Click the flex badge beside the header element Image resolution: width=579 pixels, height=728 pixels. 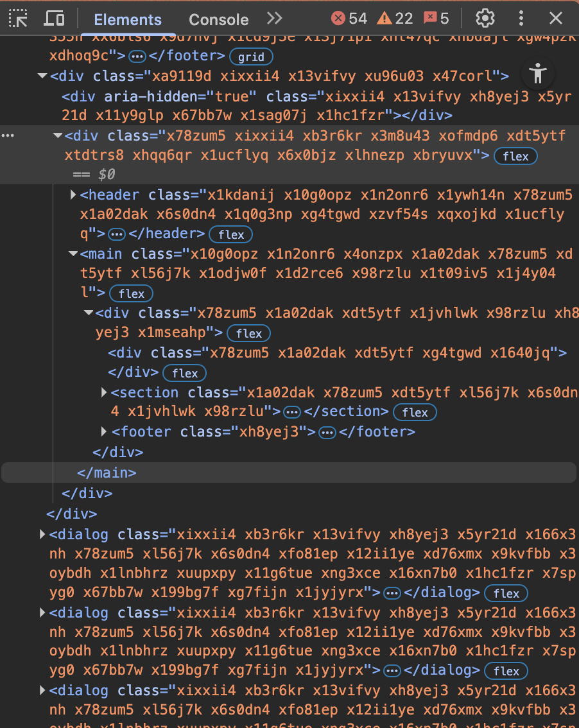click(231, 234)
